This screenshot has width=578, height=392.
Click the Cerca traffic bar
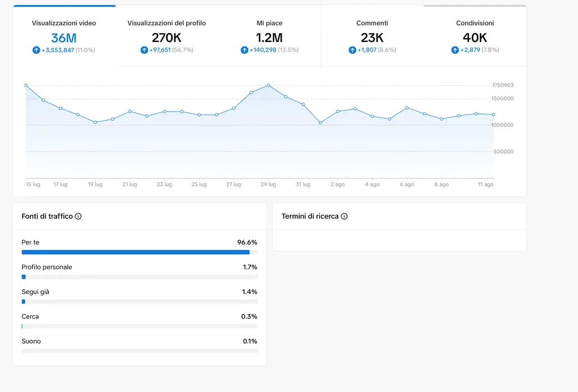140,326
